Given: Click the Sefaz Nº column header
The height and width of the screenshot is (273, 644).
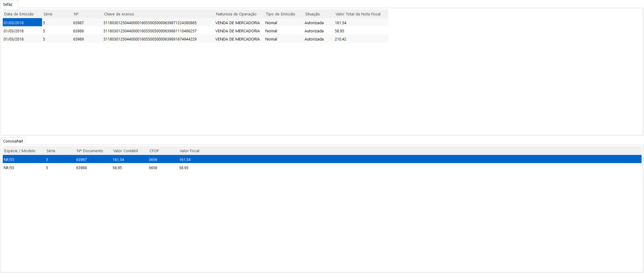Looking at the screenshot, I should 76,14.
